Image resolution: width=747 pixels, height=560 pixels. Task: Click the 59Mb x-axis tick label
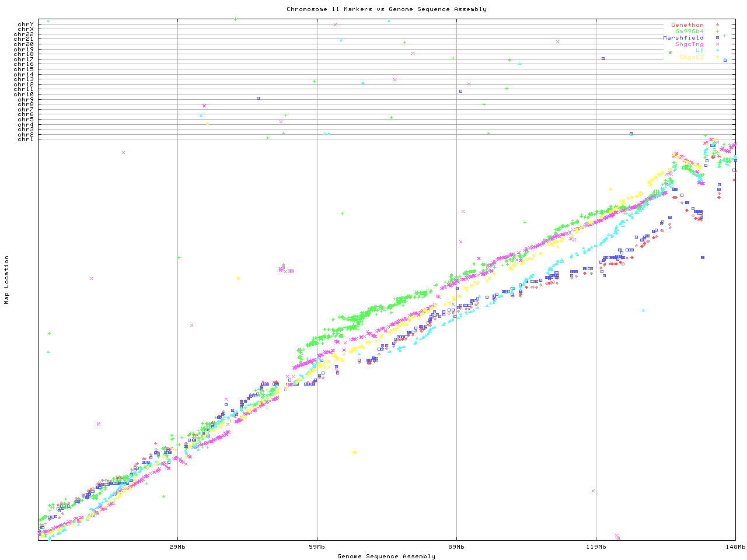pyautogui.click(x=317, y=547)
